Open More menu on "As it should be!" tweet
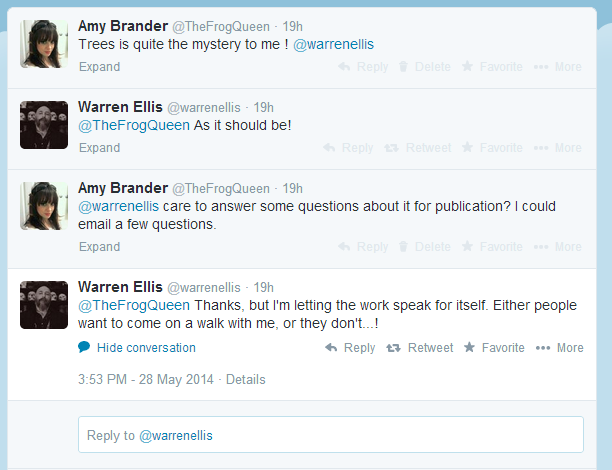 pyautogui.click(x=558, y=148)
